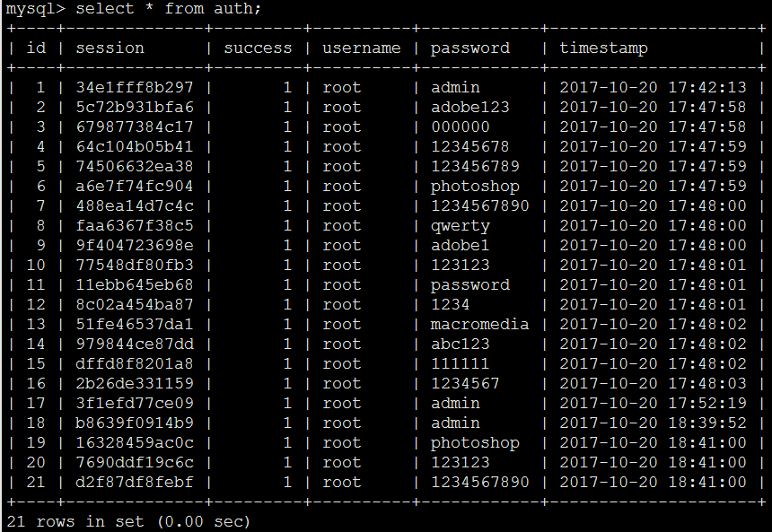Click timestamp 2017-10-20 17:42:13
Viewport: 772px width, 532px height.
(653, 87)
